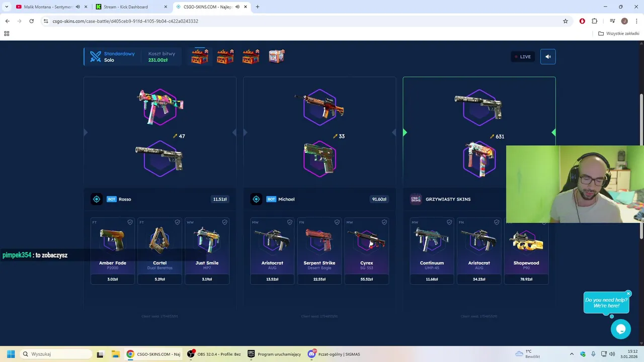This screenshot has width=644, height=362.
Task: Open the Just Smile MP7 card
Action: coord(207,251)
